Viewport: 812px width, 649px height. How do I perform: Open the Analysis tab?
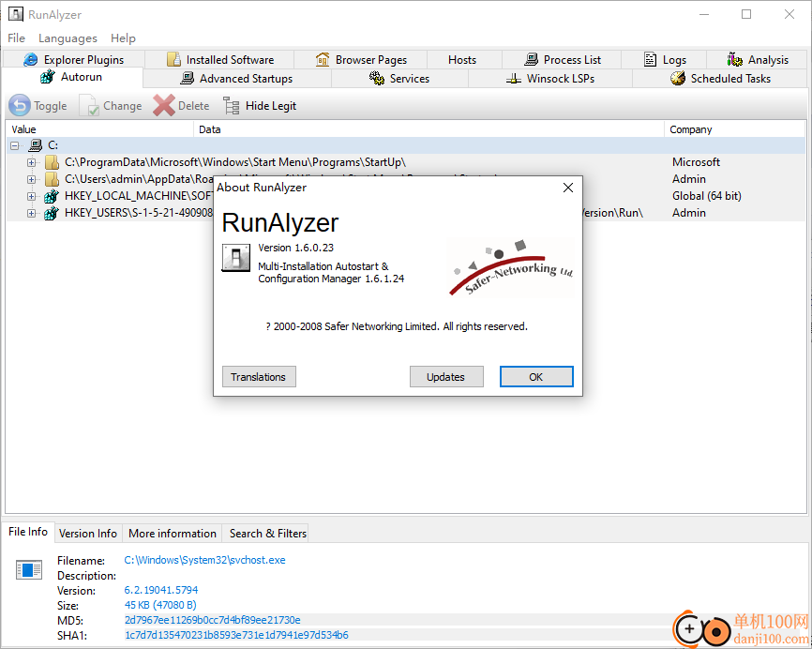click(758, 60)
